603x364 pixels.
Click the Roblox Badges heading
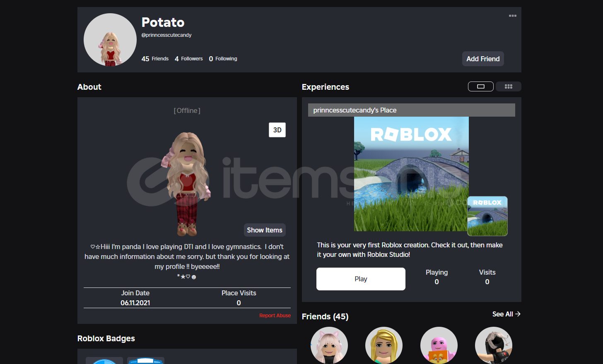[x=106, y=338]
